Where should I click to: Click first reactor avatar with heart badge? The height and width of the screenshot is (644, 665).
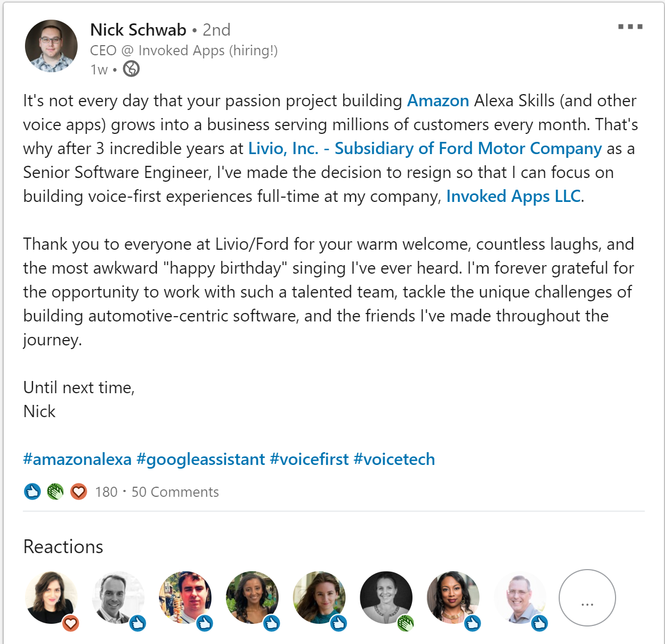[51, 598]
